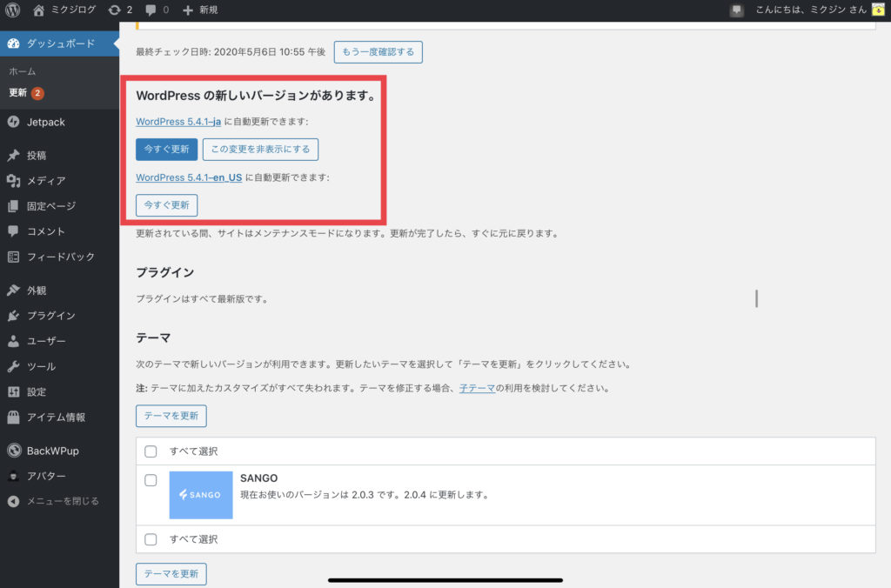
Task: Click the フィードバック form icon
Action: [13, 257]
